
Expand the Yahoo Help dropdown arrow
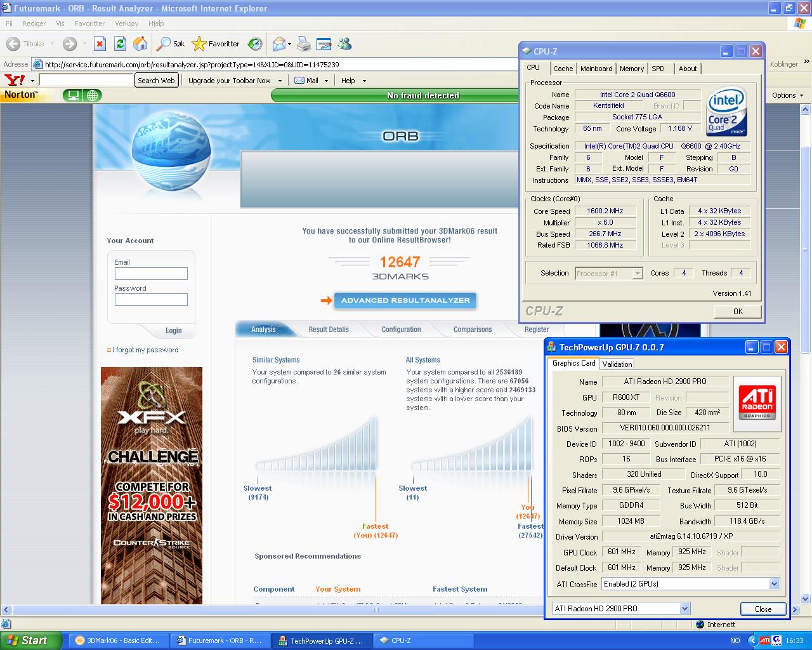coord(364,81)
